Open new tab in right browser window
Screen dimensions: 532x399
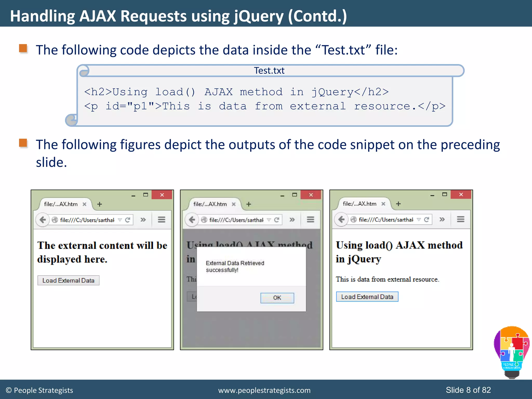(398, 204)
